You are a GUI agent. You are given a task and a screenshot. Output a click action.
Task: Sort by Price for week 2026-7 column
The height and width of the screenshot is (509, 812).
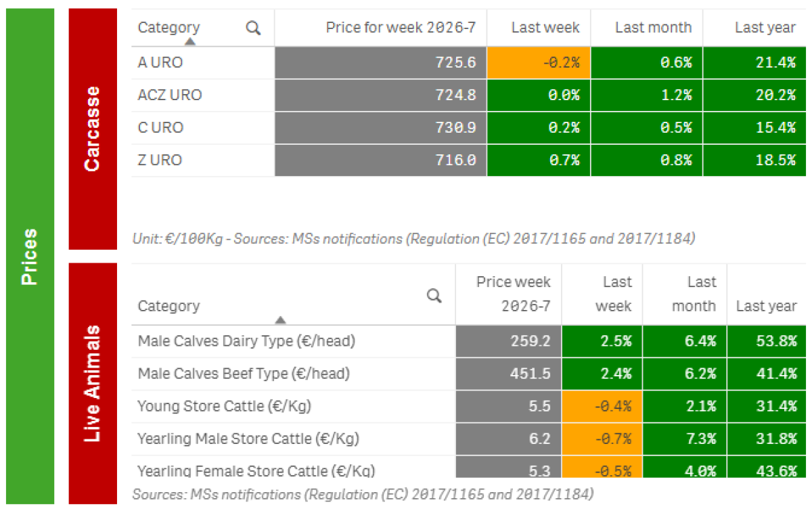pos(401,28)
